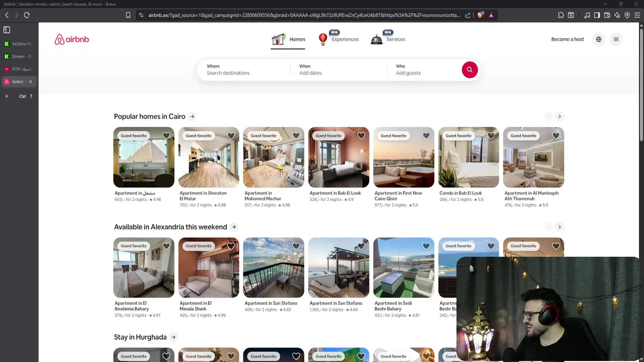Open the hamburger main menu
Viewport: 644px width, 362px height.
click(616, 39)
